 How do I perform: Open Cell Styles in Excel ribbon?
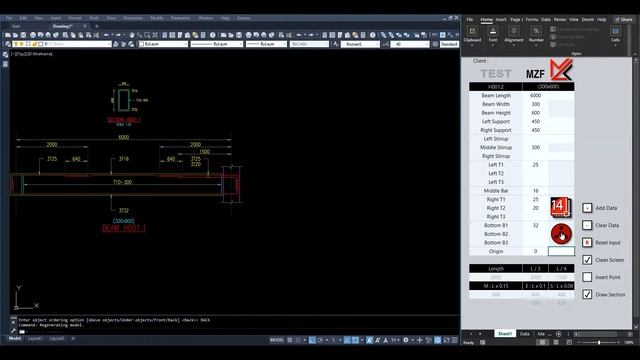[x=565, y=44]
